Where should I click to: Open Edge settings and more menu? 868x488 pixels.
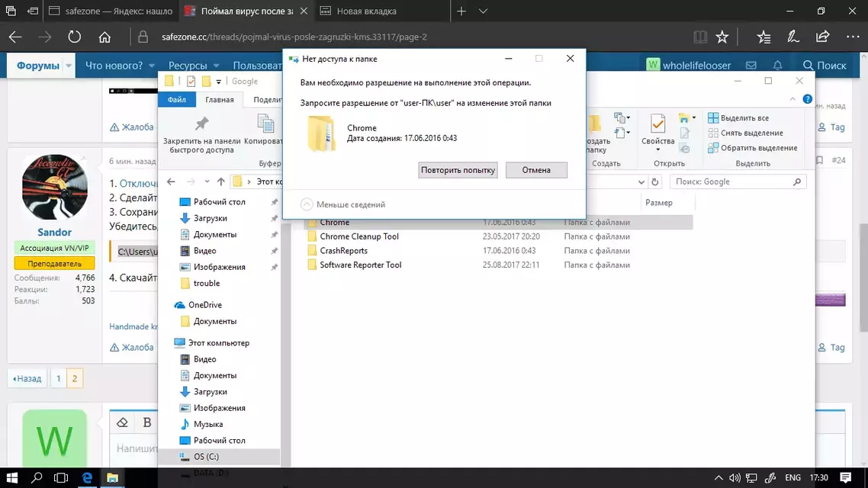(x=853, y=37)
